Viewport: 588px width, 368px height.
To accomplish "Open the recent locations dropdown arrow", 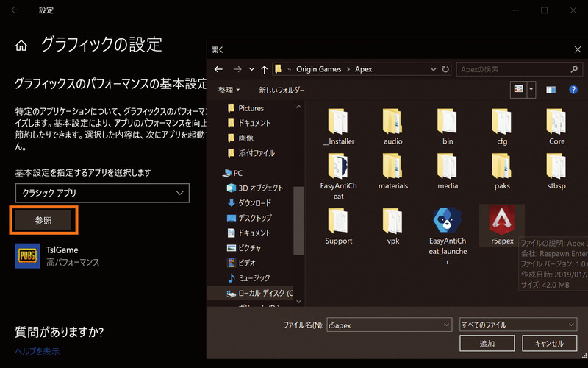I will pos(251,69).
